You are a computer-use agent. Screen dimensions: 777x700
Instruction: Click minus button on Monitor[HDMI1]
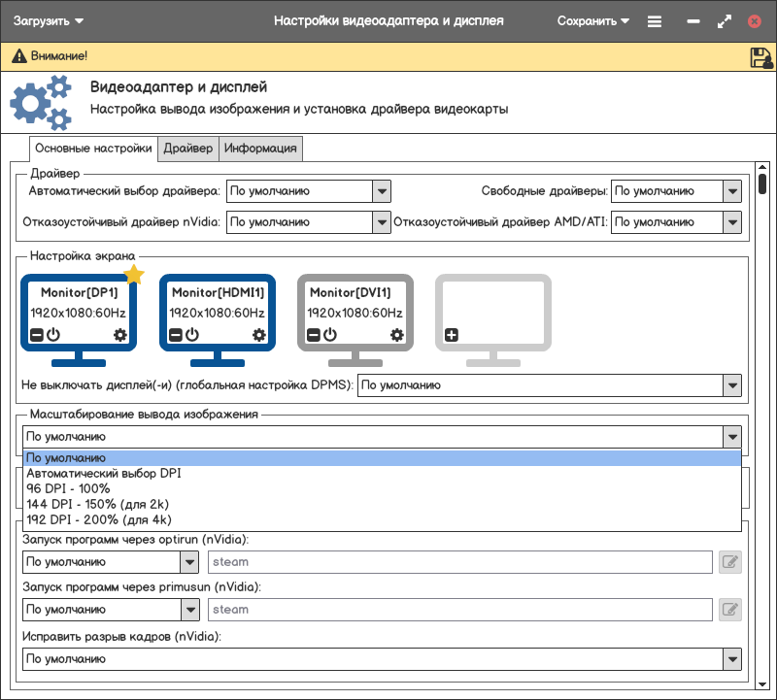click(176, 335)
